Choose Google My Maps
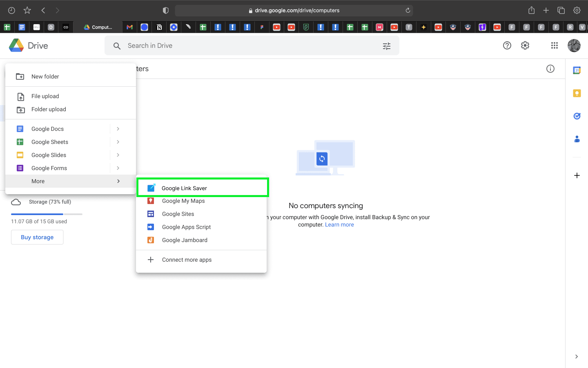Image resolution: width=588 pixels, height=368 pixels. point(201,201)
